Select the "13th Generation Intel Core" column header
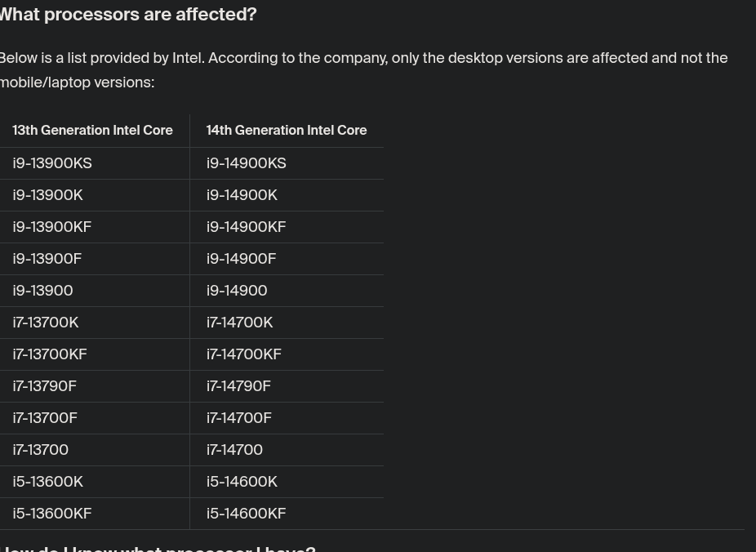The height and width of the screenshot is (552, 756). pyautogui.click(x=92, y=131)
